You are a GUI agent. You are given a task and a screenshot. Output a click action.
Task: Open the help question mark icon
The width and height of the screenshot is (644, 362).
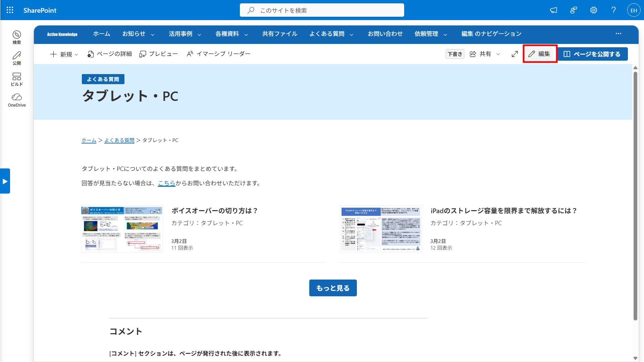(613, 10)
